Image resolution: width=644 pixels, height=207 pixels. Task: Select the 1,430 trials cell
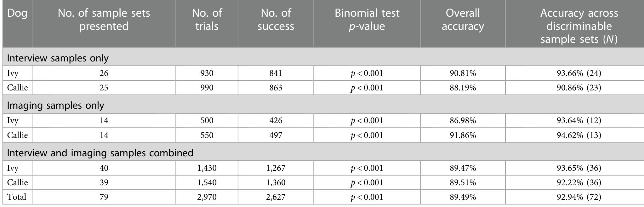[207, 168]
